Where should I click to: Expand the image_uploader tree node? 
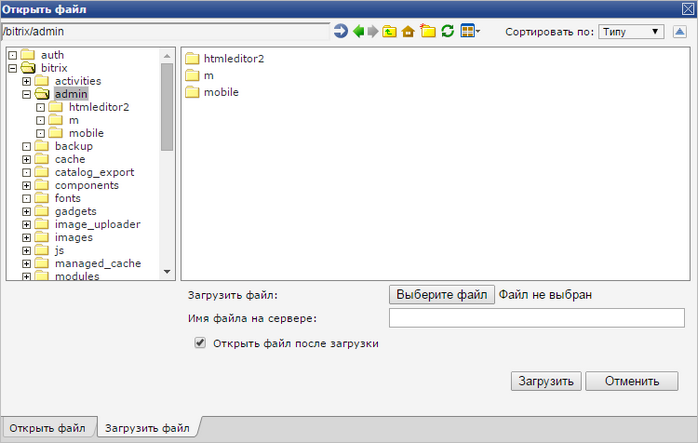pyautogui.click(x=26, y=224)
